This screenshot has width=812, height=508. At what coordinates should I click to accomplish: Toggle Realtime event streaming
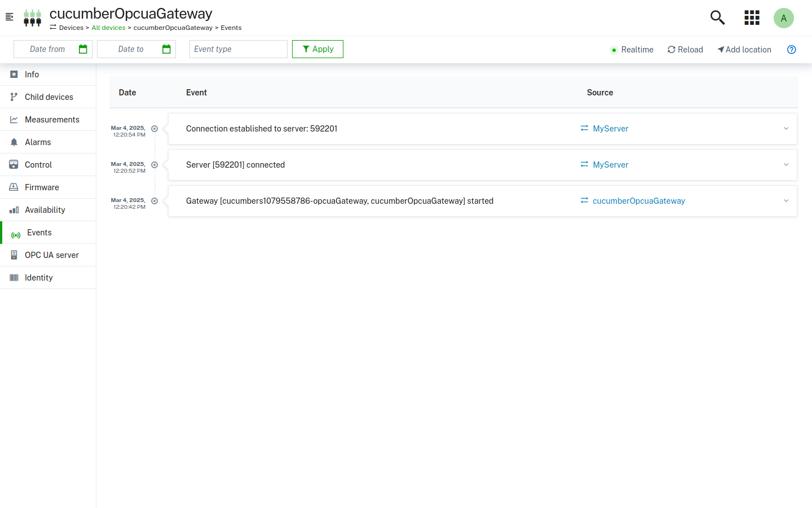[x=631, y=49]
